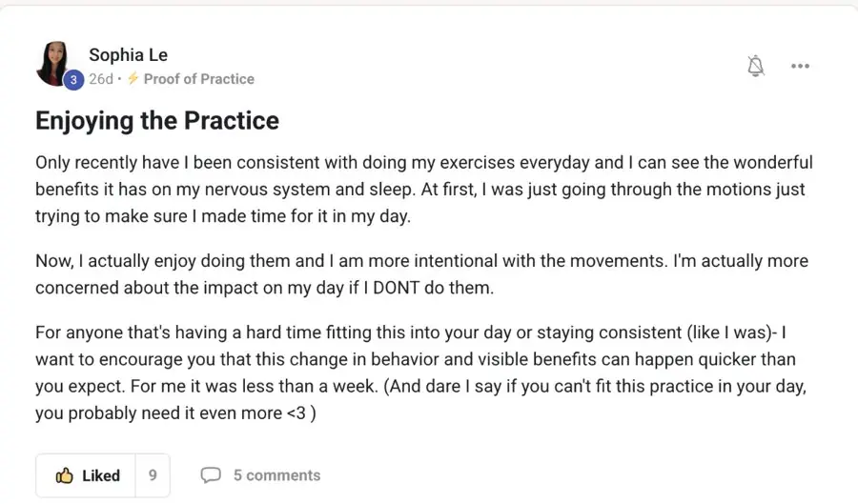The height and width of the screenshot is (504, 858).
Task: Click the speech bubble comments icon
Action: (211, 475)
